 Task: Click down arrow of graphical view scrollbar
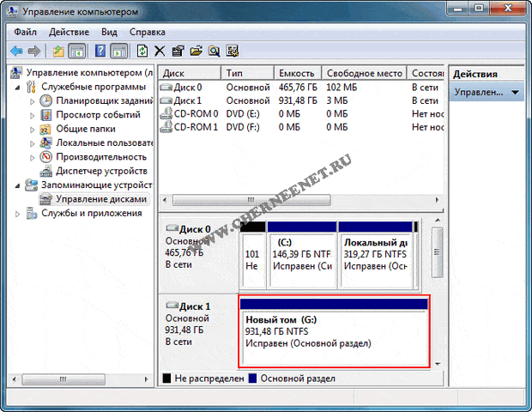(438, 364)
